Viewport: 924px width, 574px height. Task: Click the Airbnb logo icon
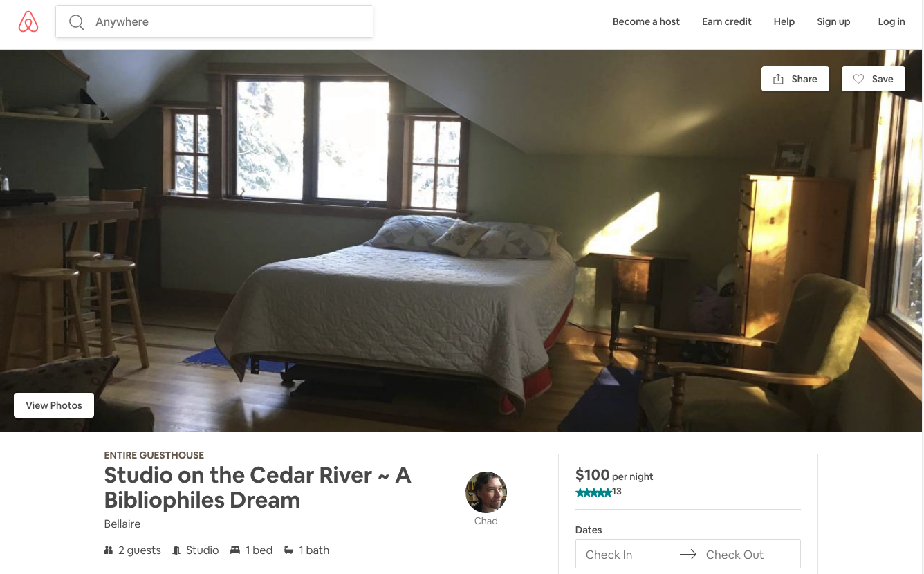click(x=28, y=22)
